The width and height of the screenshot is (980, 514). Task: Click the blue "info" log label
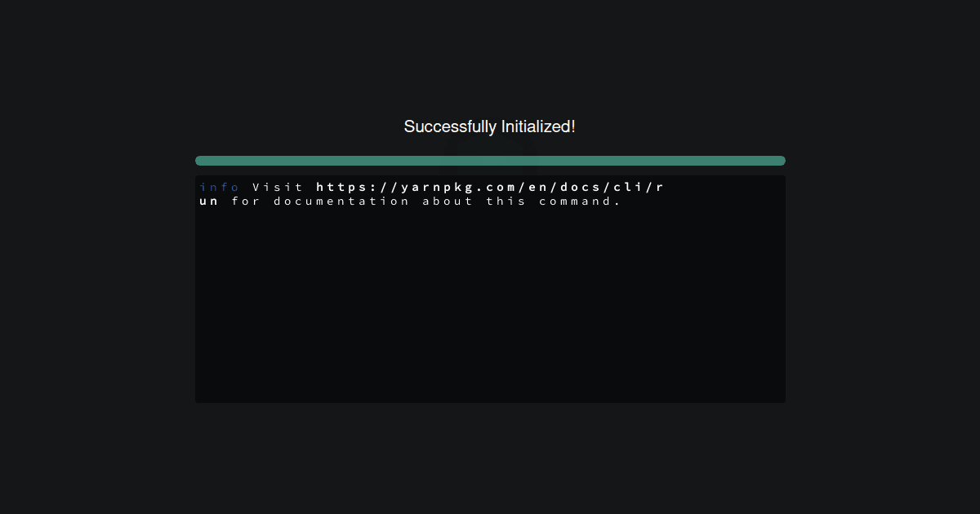(x=220, y=187)
